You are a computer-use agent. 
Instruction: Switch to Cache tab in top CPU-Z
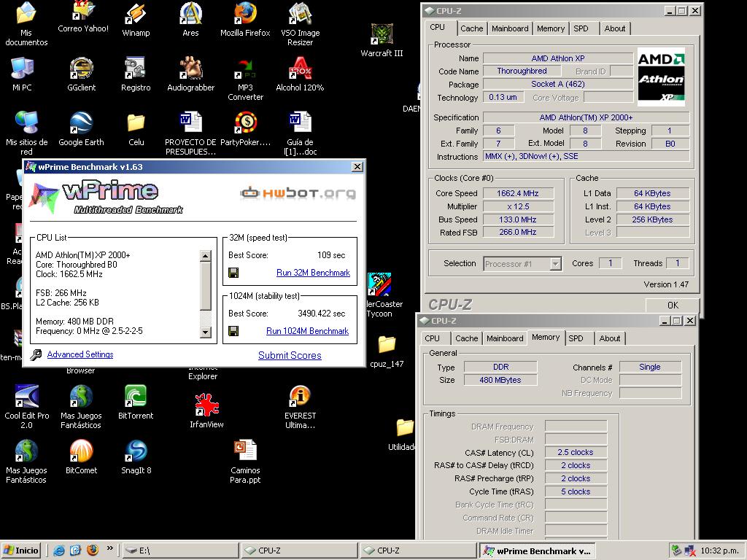point(471,28)
